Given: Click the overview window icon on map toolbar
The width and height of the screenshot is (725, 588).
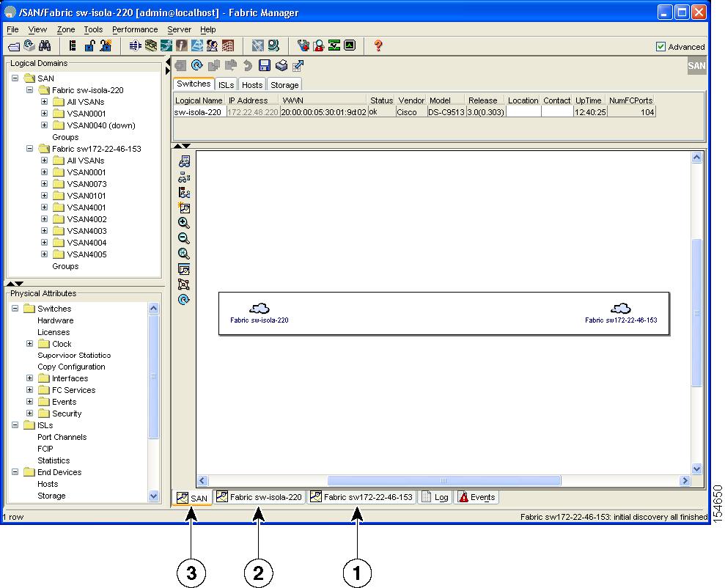Looking at the screenshot, I should pyautogui.click(x=183, y=269).
